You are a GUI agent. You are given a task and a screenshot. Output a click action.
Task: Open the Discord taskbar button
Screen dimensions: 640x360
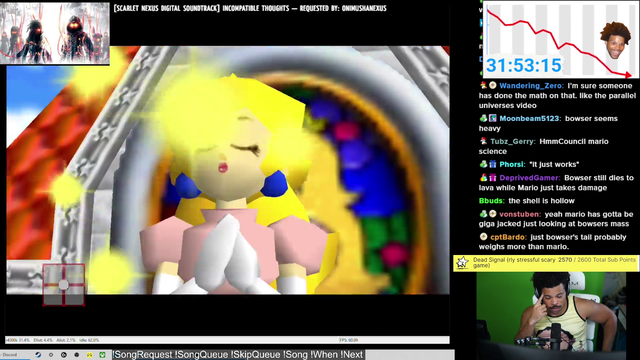[15, 355]
